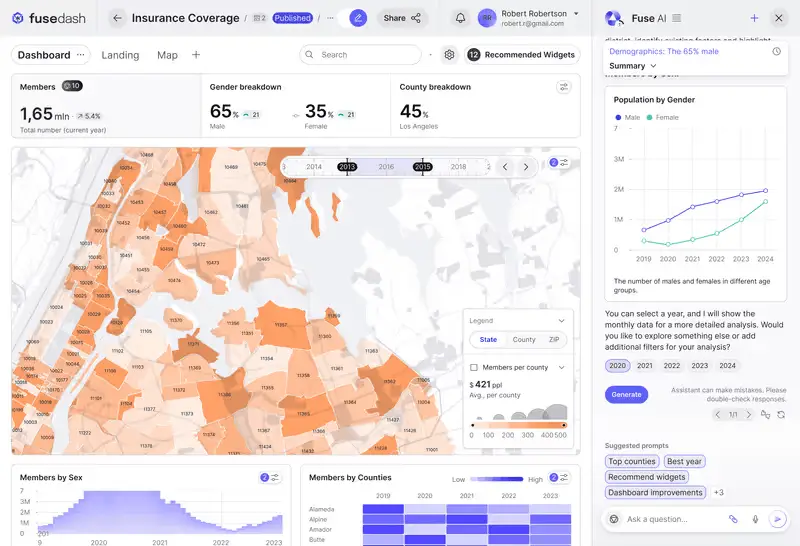The height and width of the screenshot is (546, 800).
Task: Click the Generate button
Action: 626,394
